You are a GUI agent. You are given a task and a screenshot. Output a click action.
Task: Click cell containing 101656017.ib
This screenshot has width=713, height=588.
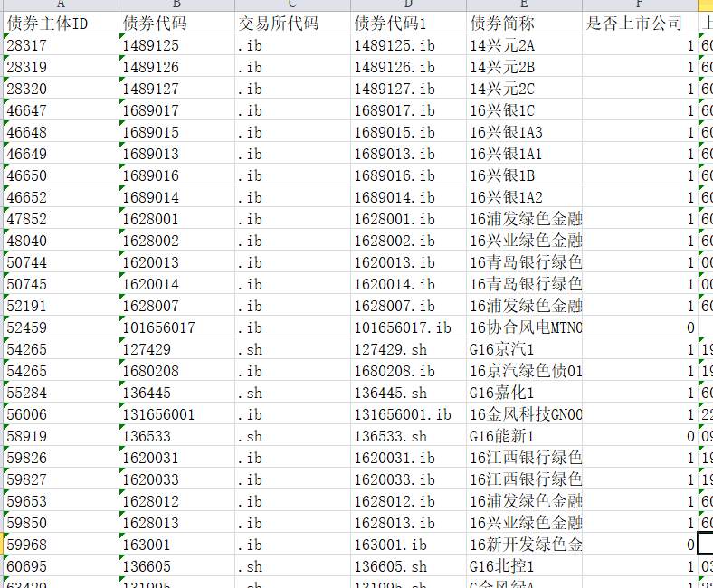(408, 327)
